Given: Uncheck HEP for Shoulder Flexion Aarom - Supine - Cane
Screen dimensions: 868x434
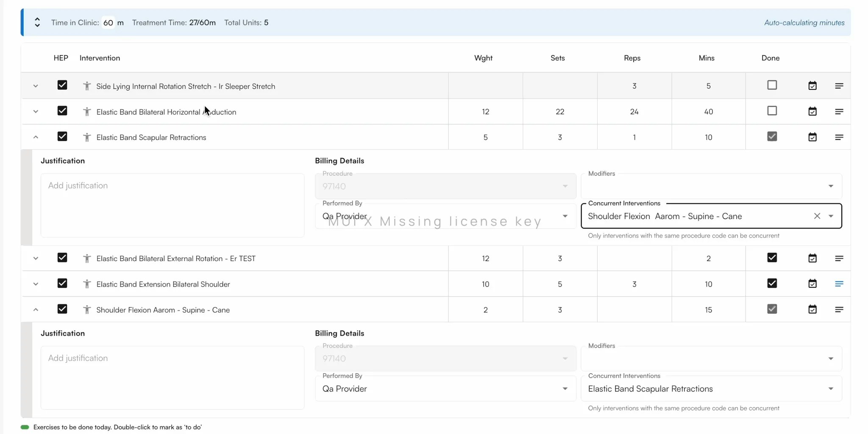Looking at the screenshot, I should (x=62, y=309).
